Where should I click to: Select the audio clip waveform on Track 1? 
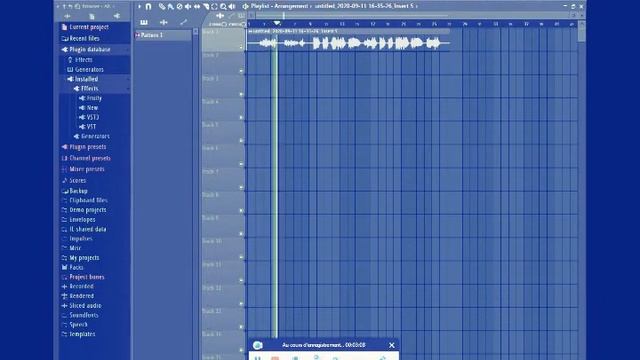tap(348, 43)
